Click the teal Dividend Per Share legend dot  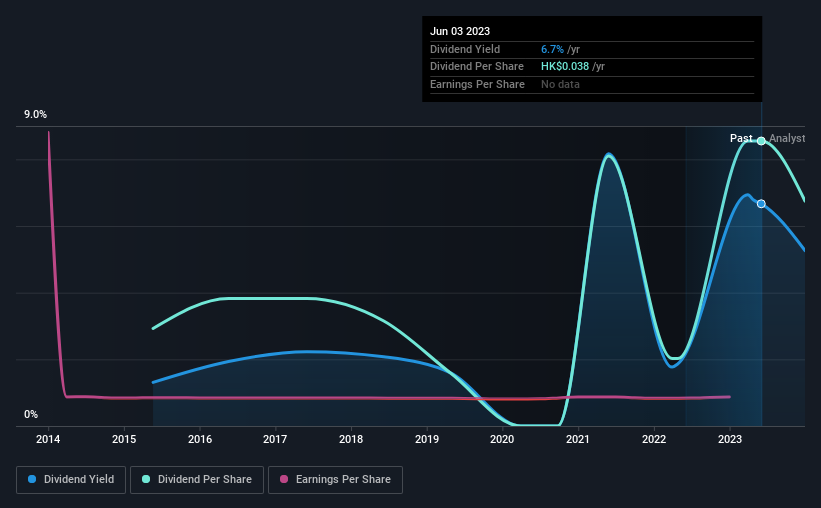pyautogui.click(x=146, y=479)
